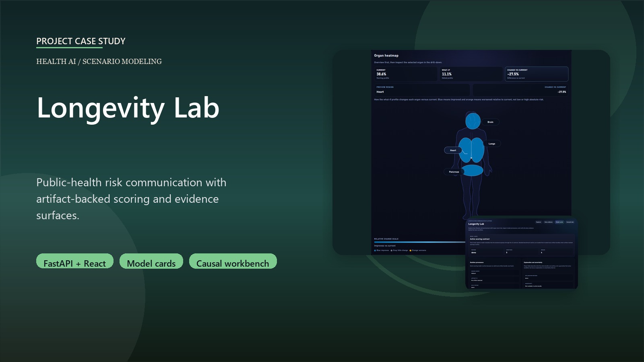This screenshot has width=644, height=362.
Task: Click the Explanation and uncertainty heading
Action: click(x=533, y=262)
